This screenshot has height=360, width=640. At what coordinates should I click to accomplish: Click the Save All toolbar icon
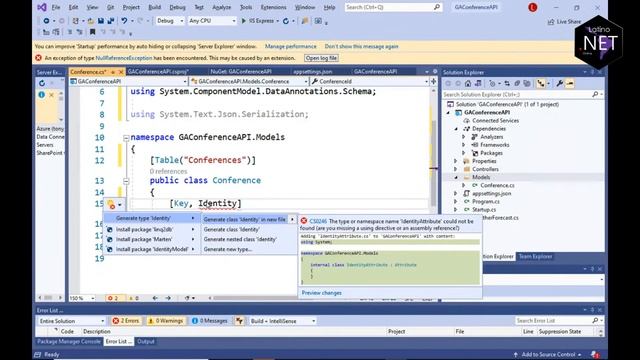pyautogui.click(x=111, y=21)
